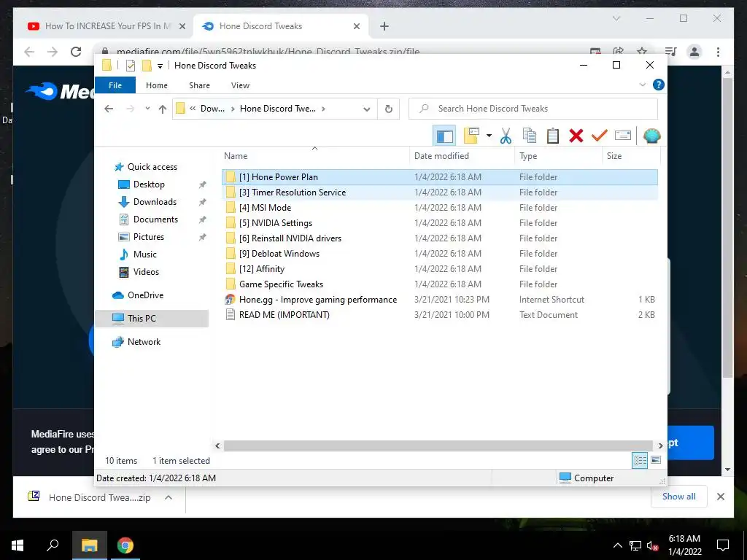Click the right arrow of the horizontal scrollbar

coord(660,446)
